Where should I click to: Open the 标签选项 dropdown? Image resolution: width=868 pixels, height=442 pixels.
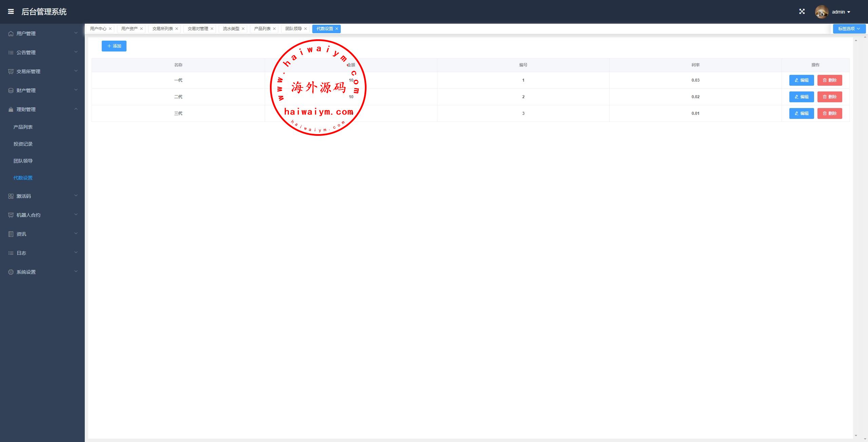coord(849,29)
